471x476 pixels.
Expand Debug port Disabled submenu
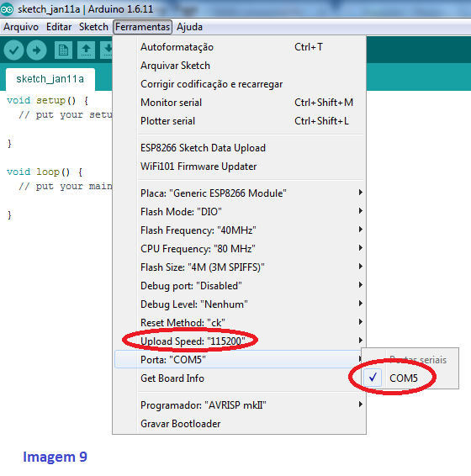pyautogui.click(x=240, y=286)
